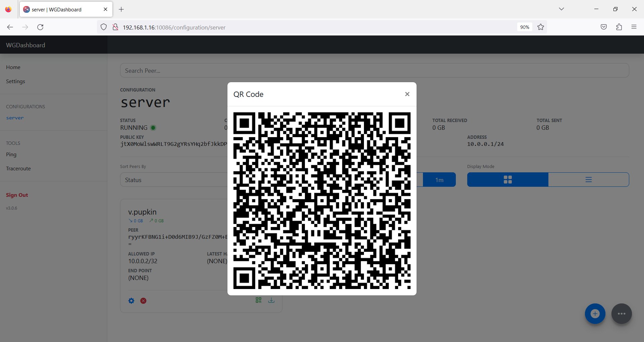Click the WGDashboard brand title
This screenshot has height=342, width=644.
tap(25, 45)
